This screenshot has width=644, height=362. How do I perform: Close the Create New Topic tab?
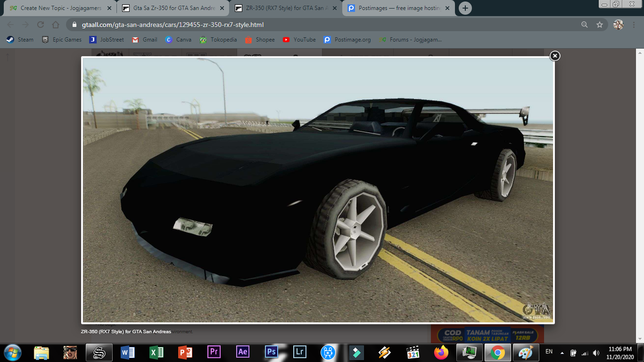pos(109,8)
